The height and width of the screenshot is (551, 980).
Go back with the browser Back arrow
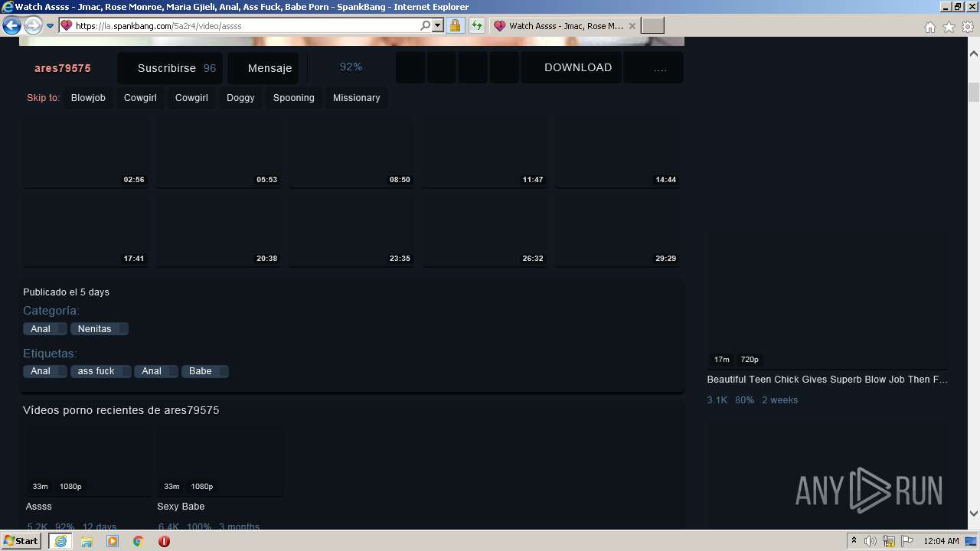click(11, 26)
